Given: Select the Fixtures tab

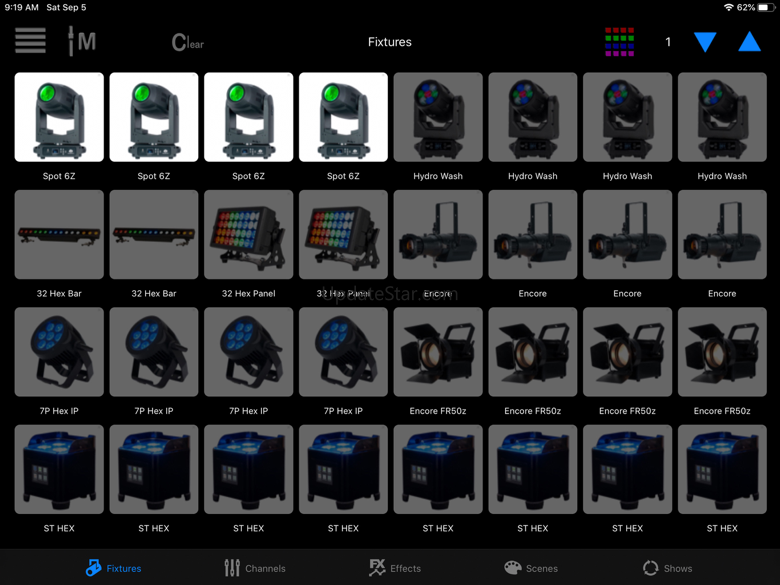Looking at the screenshot, I should click(113, 568).
